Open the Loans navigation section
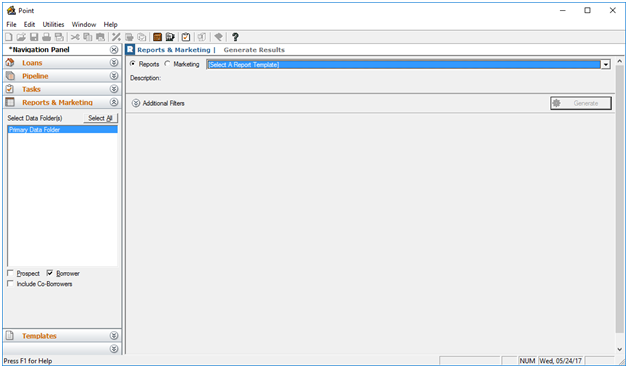The image size is (628, 368). pyautogui.click(x=32, y=63)
